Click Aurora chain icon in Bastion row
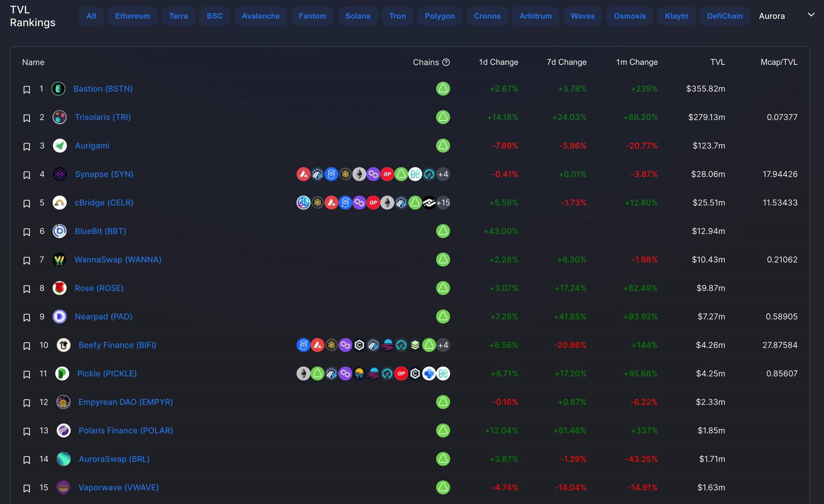Viewport: 824px width, 504px height. (443, 89)
